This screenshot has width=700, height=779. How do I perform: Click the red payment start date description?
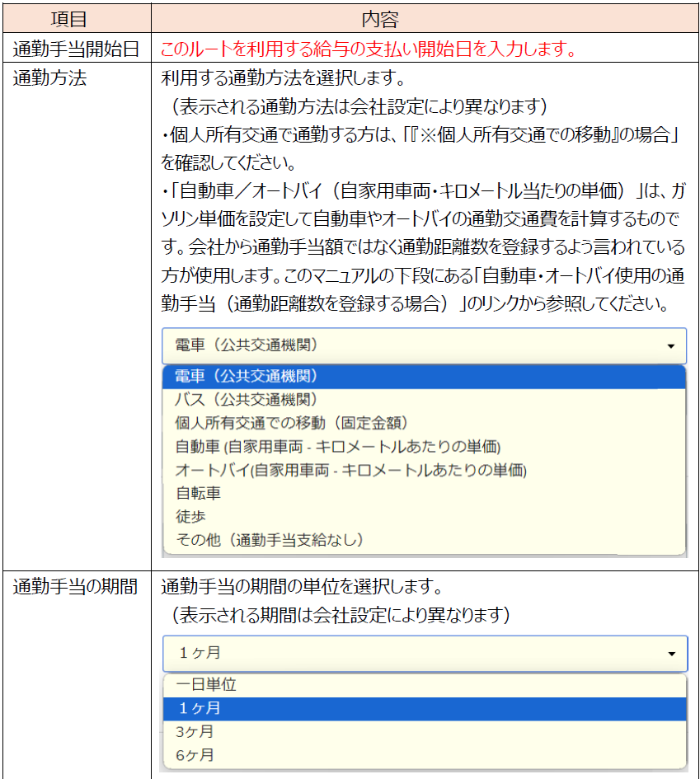[x=368, y=49]
